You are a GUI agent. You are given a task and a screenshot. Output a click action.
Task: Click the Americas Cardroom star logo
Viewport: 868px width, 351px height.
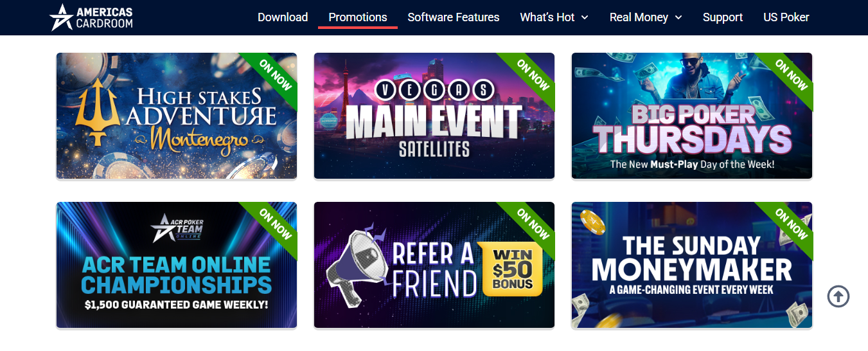coord(62,17)
